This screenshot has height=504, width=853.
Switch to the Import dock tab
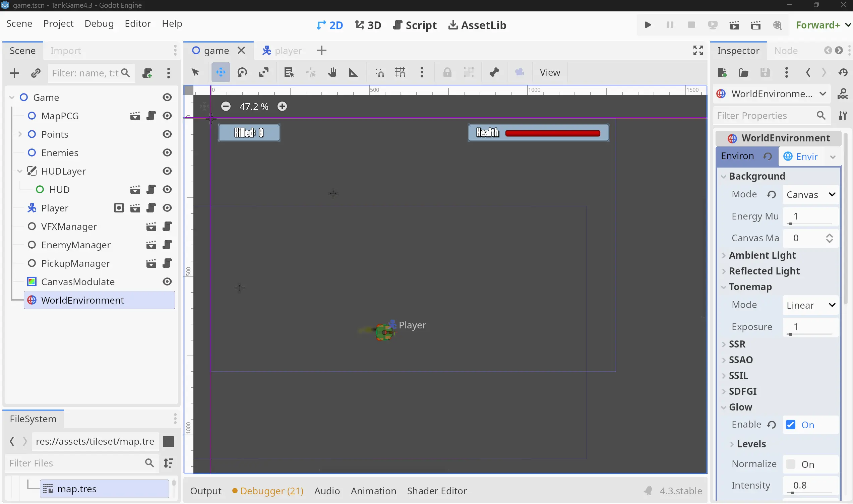pos(66,51)
